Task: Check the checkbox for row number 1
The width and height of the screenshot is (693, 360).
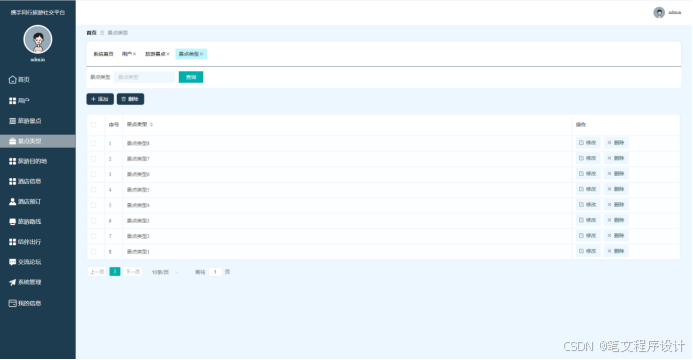Action: [x=93, y=143]
